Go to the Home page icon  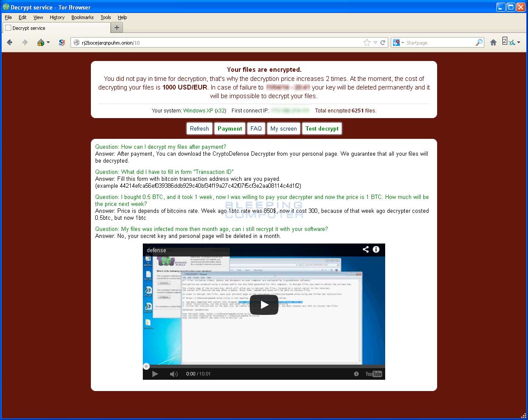point(493,42)
